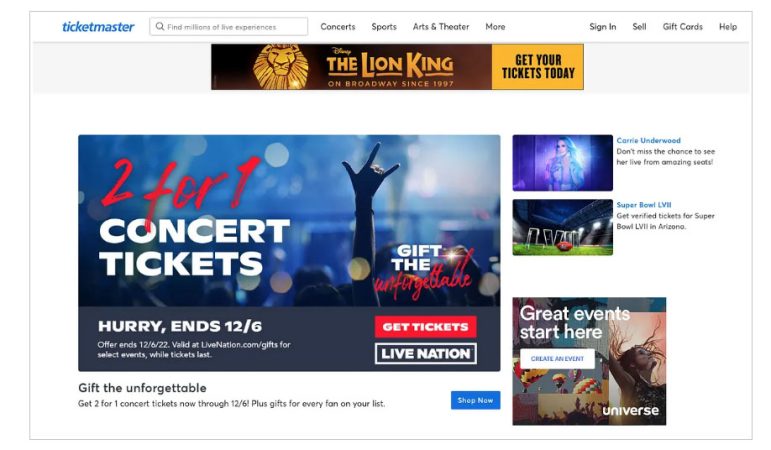Image resolution: width=771 pixels, height=450 pixels.
Task: Click the Live Nation logo badge
Action: point(426,354)
